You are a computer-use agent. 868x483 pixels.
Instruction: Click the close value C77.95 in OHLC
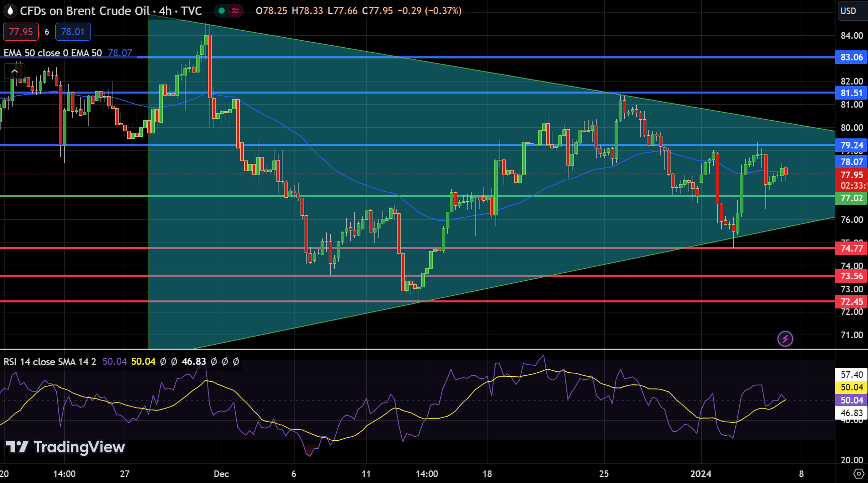377,11
